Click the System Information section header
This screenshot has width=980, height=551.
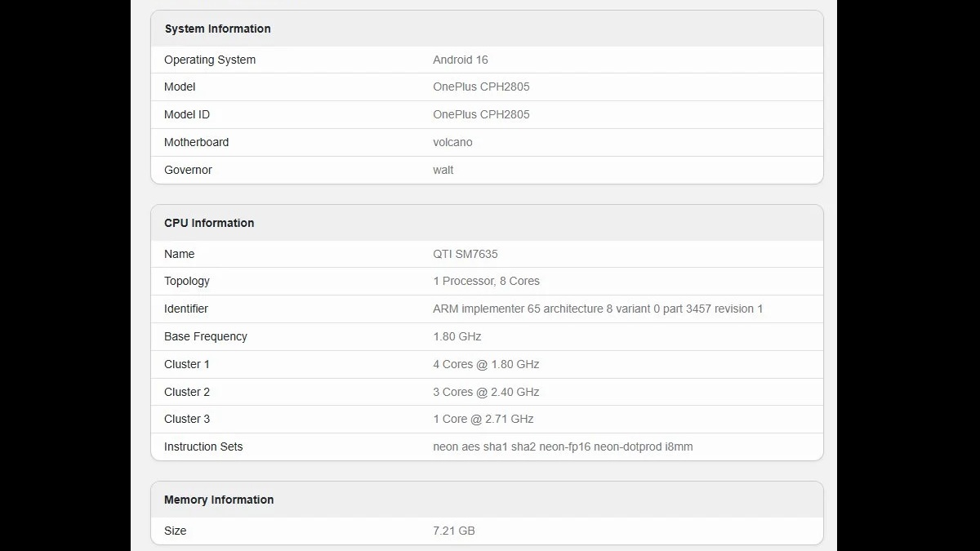tap(217, 29)
